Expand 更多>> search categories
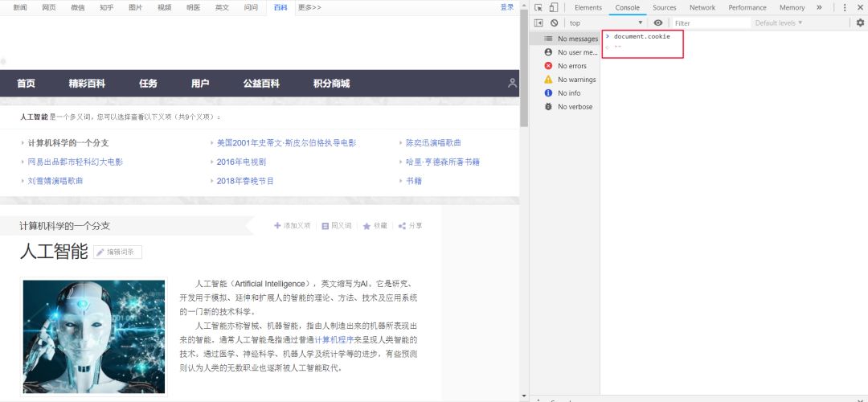Viewport: 868px width, 402px height. (x=309, y=8)
